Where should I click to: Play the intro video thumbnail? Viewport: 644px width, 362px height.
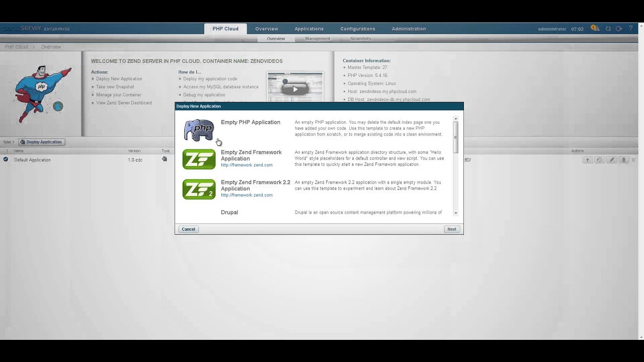295,88
